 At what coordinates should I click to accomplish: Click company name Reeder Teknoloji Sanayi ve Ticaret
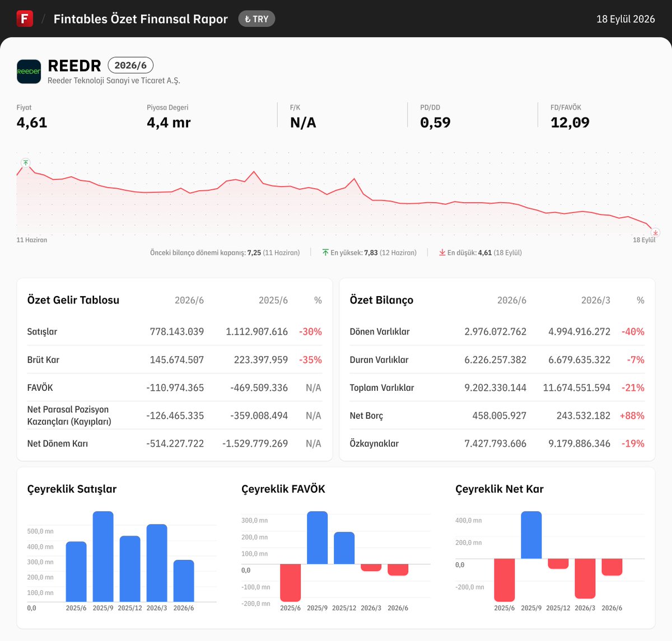(114, 81)
